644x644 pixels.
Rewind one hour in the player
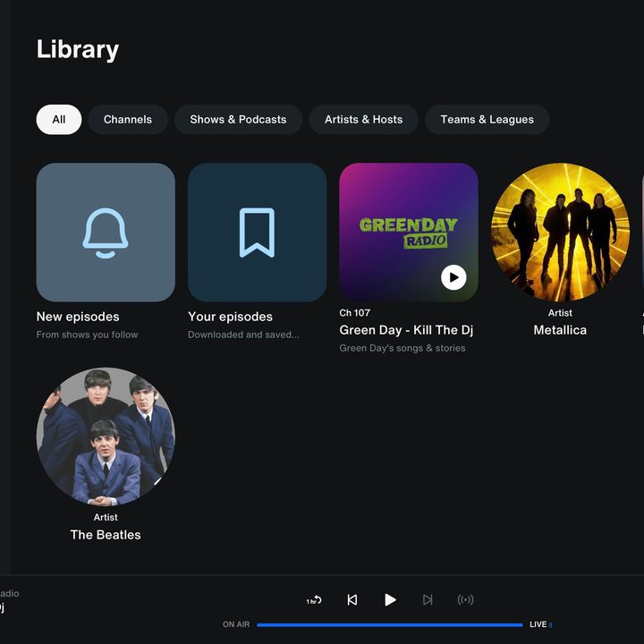click(x=314, y=600)
